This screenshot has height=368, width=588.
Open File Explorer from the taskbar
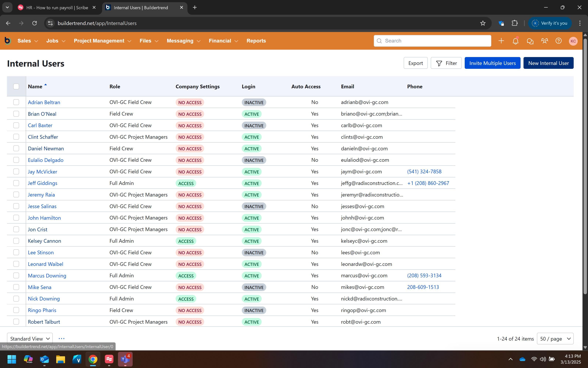point(60,359)
